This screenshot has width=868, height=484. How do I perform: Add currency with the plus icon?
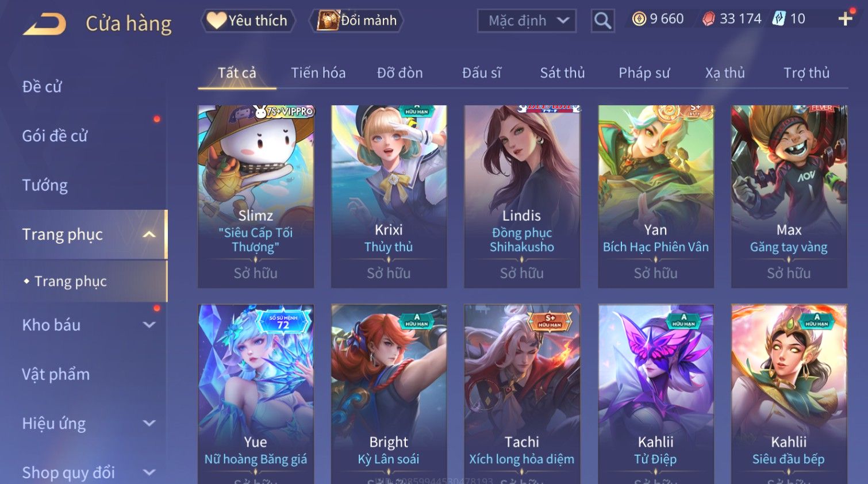(x=845, y=19)
